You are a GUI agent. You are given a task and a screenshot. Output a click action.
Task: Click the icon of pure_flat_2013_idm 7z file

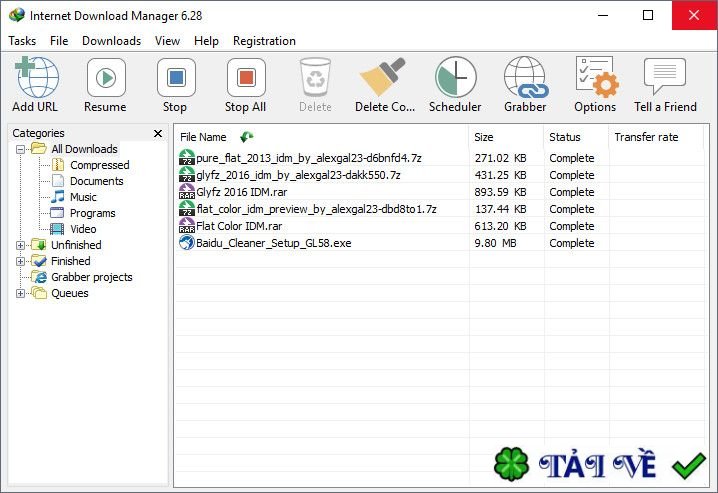tap(186, 157)
